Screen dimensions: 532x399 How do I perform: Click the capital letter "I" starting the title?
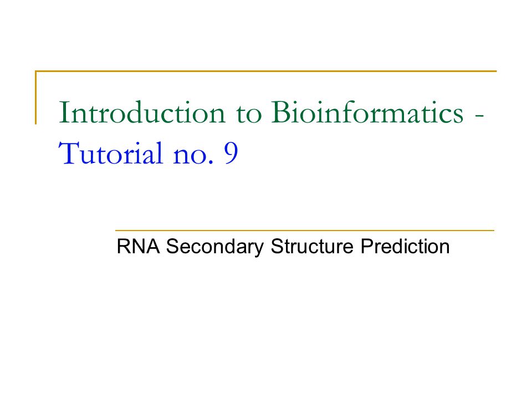click(64, 112)
